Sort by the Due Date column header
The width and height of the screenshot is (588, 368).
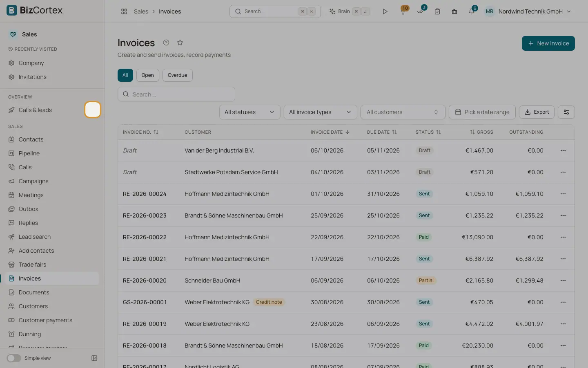pos(382,132)
